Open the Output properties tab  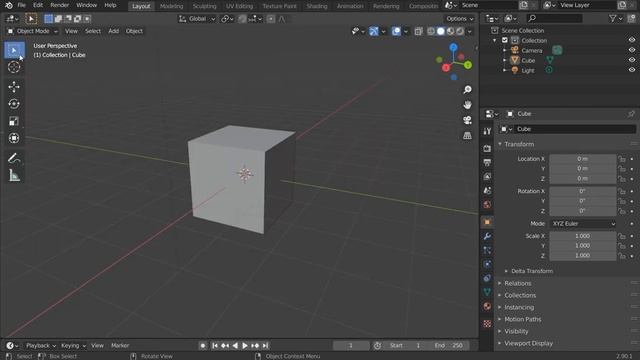[x=487, y=162]
